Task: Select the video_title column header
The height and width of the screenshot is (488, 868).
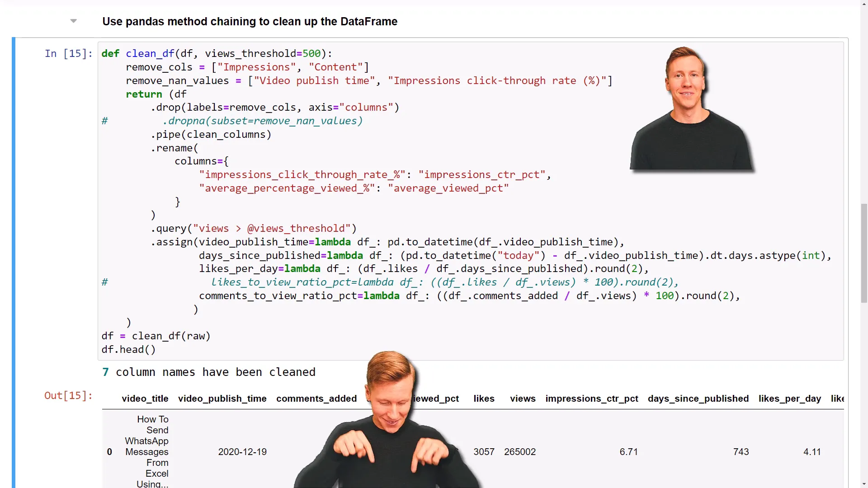Action: (x=145, y=399)
